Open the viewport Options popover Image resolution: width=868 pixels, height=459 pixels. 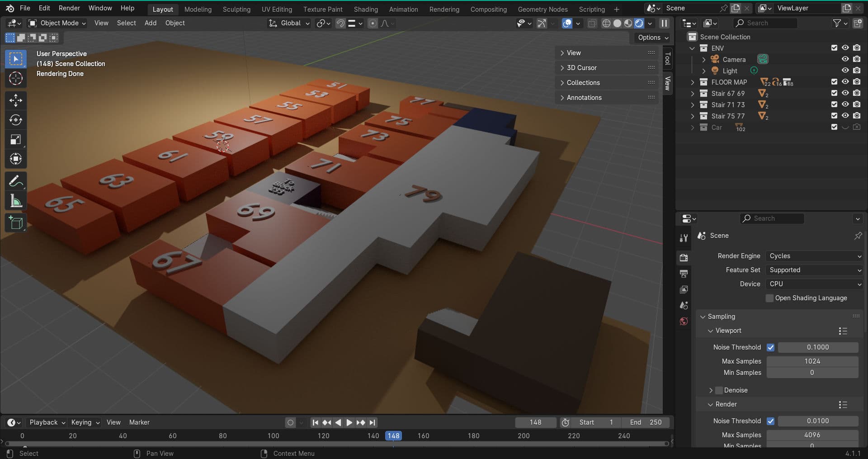[x=653, y=38]
